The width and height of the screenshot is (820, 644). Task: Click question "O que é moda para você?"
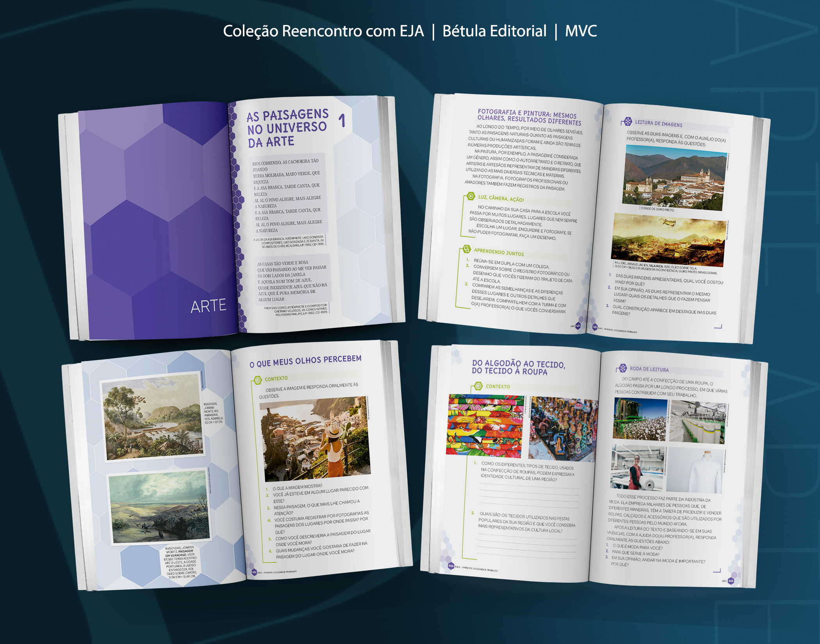tap(637, 547)
